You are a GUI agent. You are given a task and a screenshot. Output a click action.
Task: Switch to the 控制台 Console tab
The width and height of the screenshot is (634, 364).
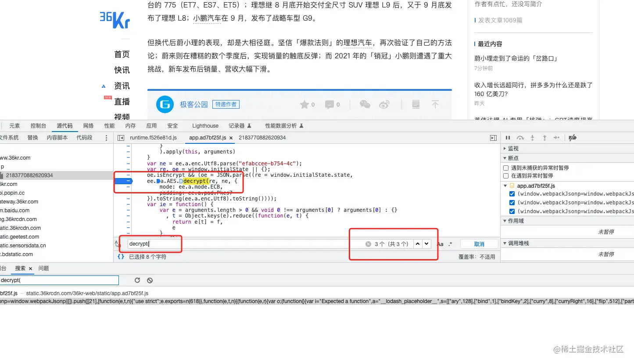click(38, 126)
